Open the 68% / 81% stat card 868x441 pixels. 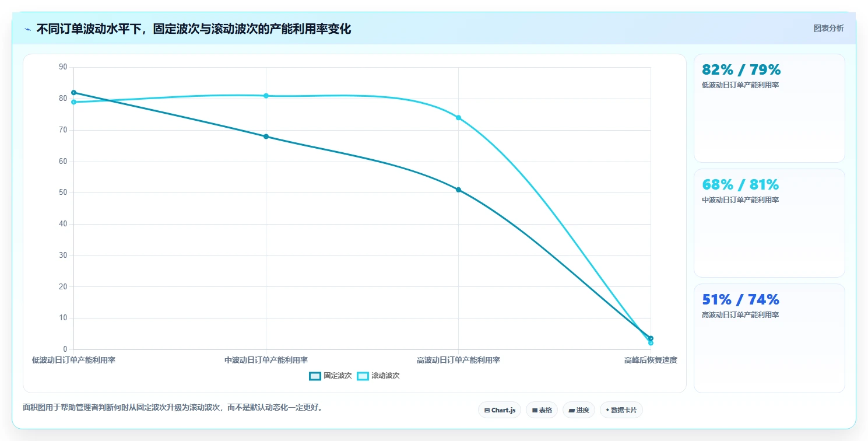click(x=769, y=223)
